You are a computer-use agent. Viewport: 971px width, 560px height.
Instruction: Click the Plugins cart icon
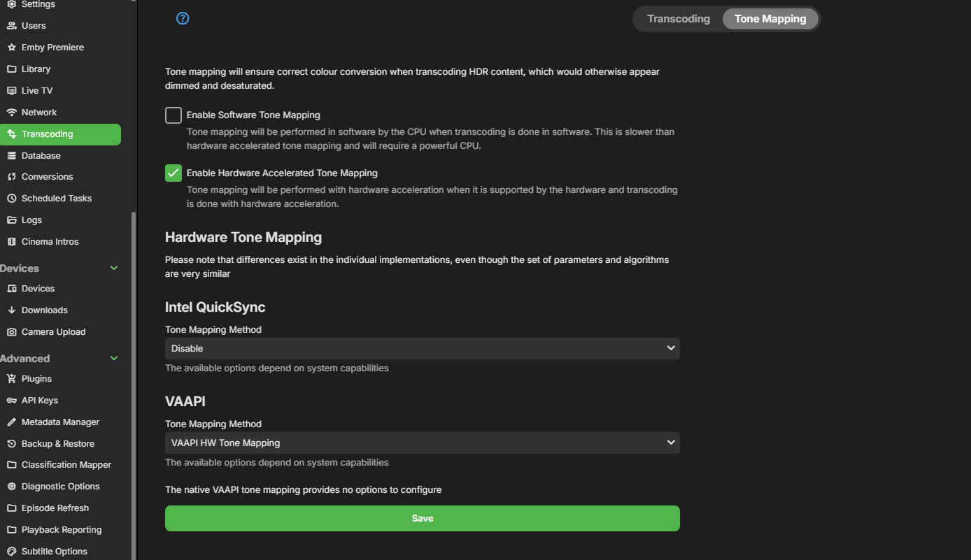point(11,379)
